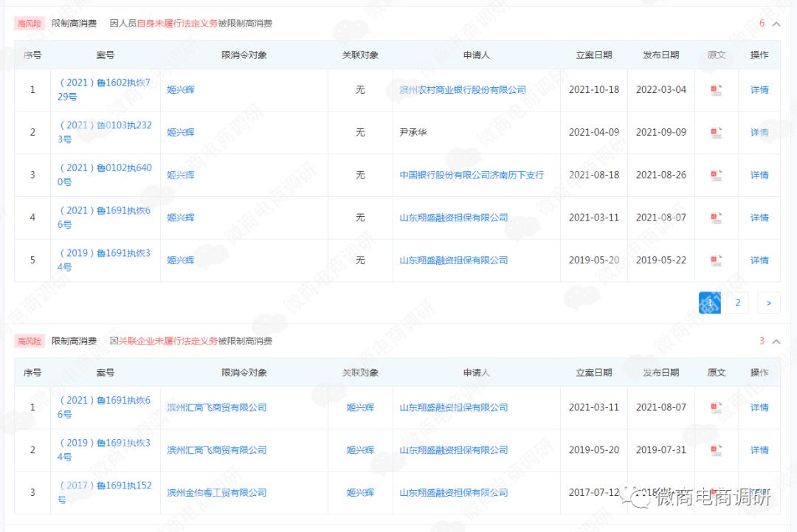
Task: Open 详情 for the 2017 related-company case
Action: coord(759,492)
